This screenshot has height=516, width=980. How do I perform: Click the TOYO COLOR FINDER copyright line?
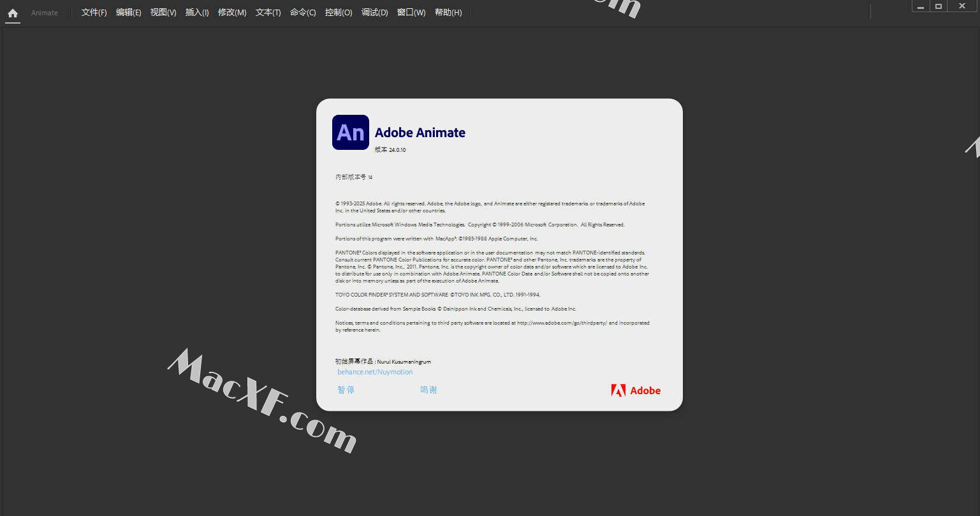(x=438, y=295)
